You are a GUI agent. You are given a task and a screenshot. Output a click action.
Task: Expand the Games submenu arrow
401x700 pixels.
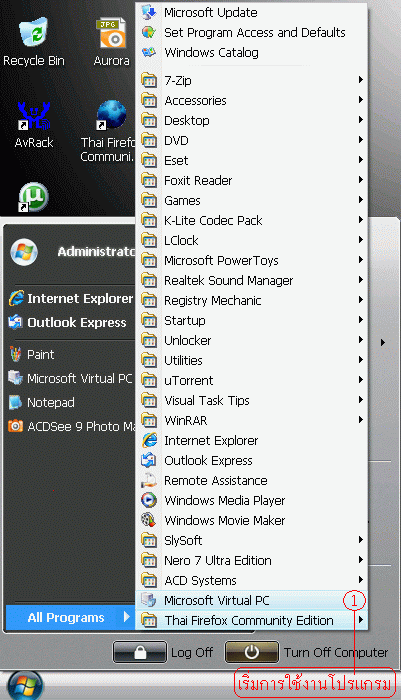coord(360,200)
